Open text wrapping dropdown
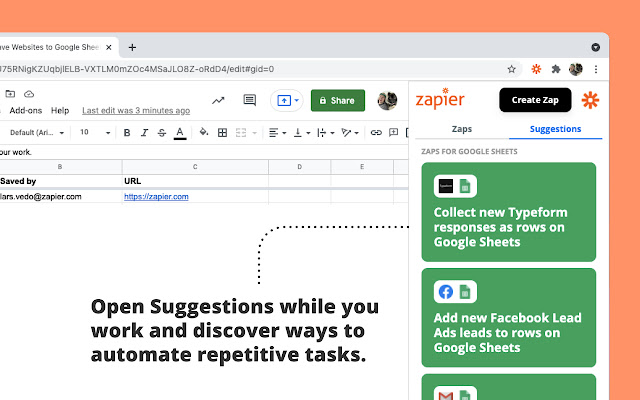Viewport: 640px width, 400px height. 326,133
